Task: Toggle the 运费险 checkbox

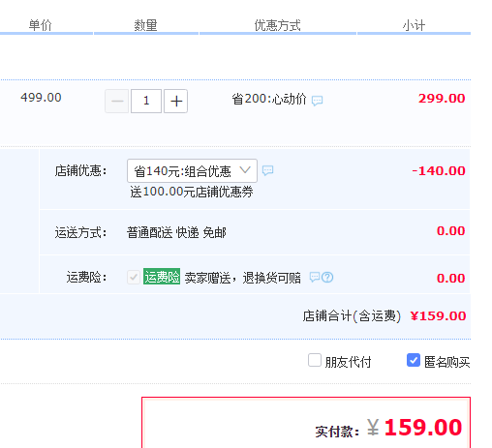Action: (x=134, y=277)
